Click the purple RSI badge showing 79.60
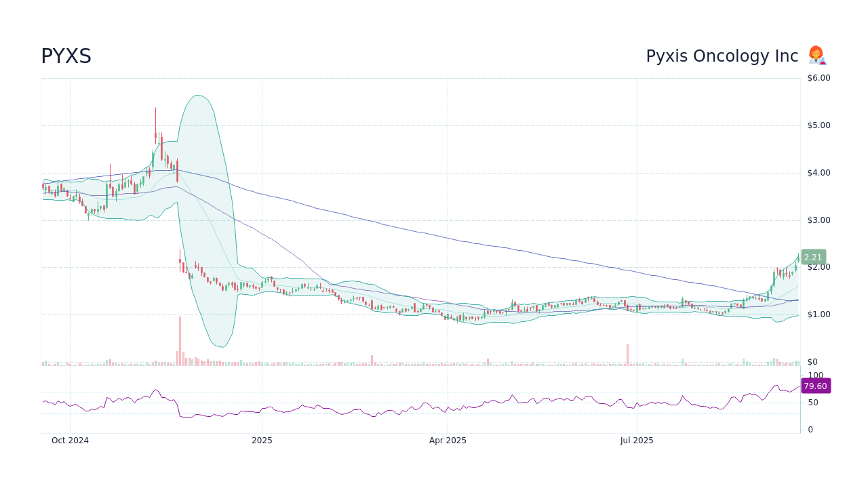Screen dimensions: 868x488 point(815,386)
